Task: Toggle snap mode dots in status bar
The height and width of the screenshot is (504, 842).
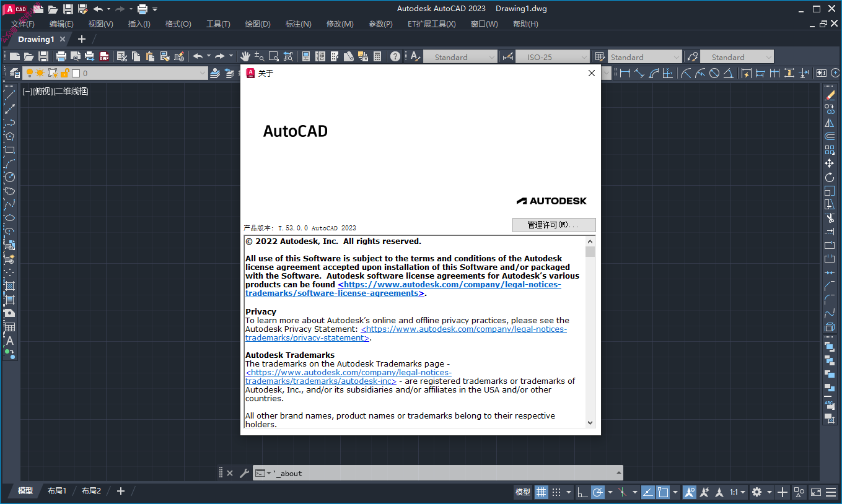Action: pyautogui.click(x=556, y=492)
